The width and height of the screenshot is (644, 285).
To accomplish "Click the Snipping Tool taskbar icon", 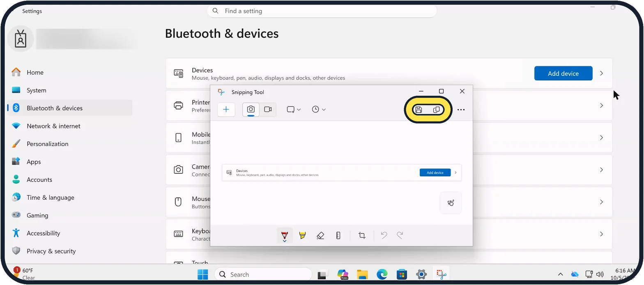I will click(x=442, y=274).
